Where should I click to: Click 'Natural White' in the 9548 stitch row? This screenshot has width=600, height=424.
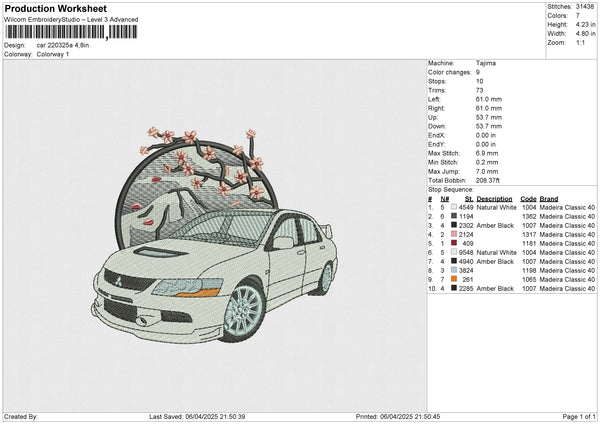coord(496,253)
